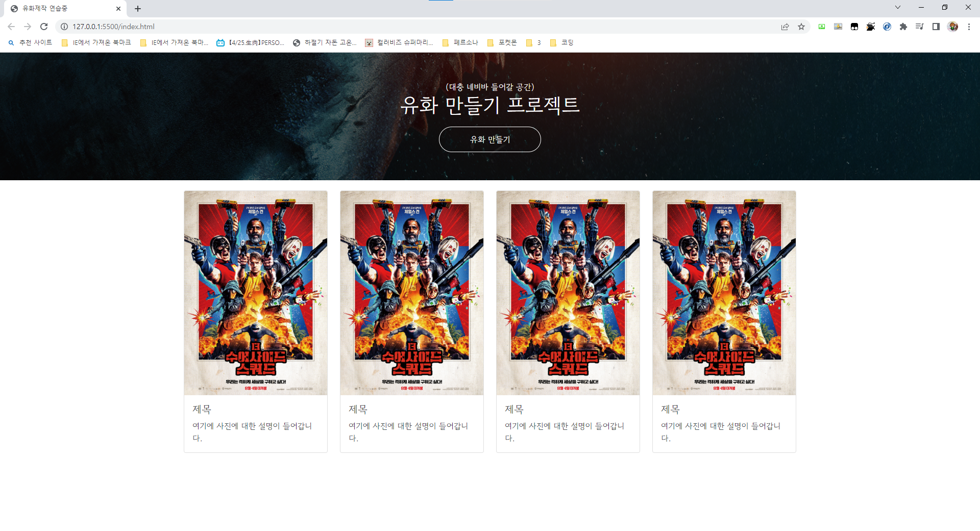Click second card's description text
This screenshot has height=531, width=980.
408,432
